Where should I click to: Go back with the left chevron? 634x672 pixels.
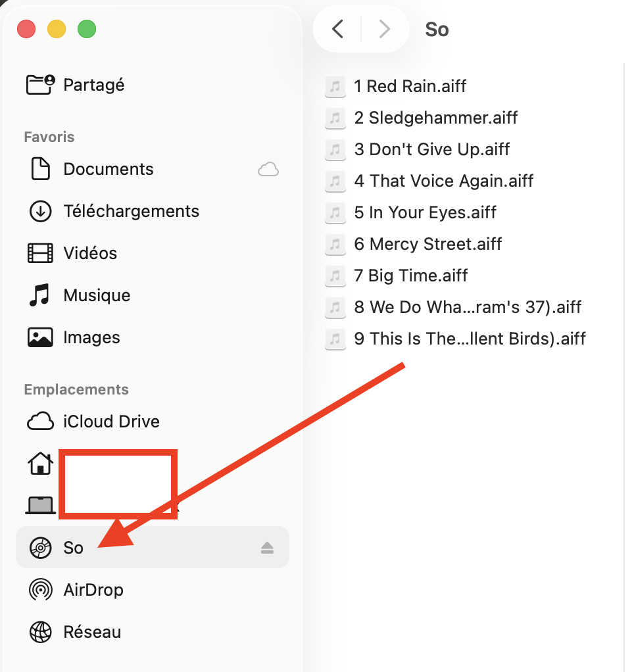(x=338, y=29)
